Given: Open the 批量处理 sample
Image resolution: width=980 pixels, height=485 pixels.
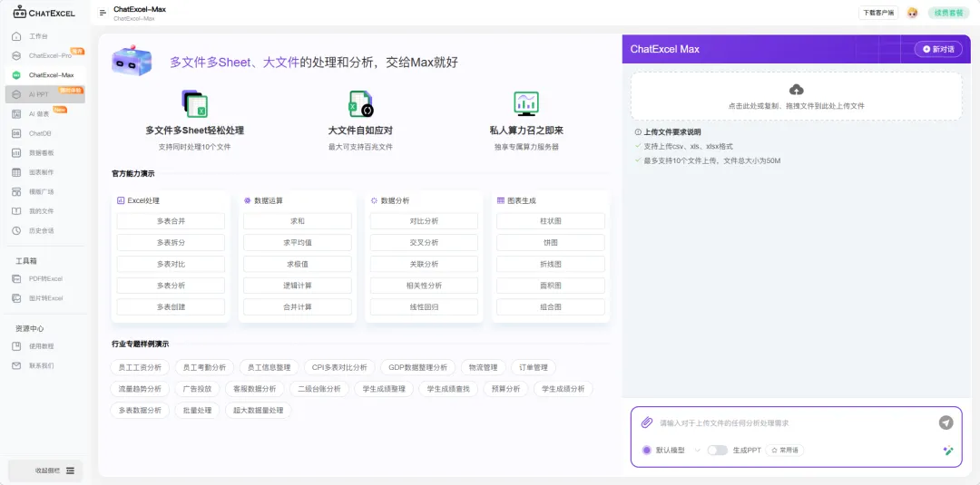Looking at the screenshot, I should (197, 411).
